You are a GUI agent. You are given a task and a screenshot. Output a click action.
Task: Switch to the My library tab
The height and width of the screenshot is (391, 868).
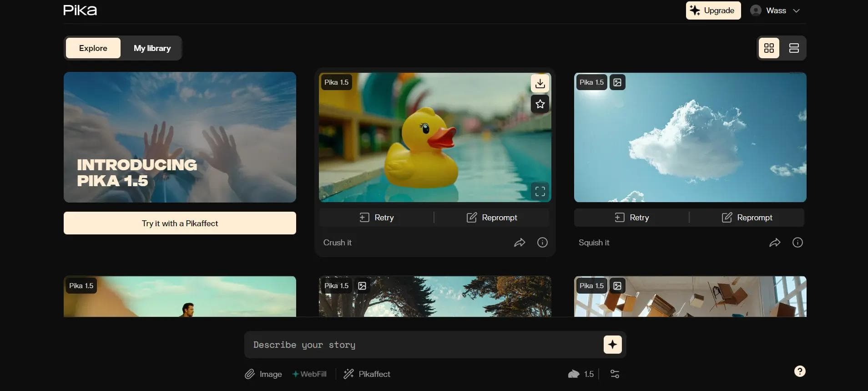[x=152, y=48]
